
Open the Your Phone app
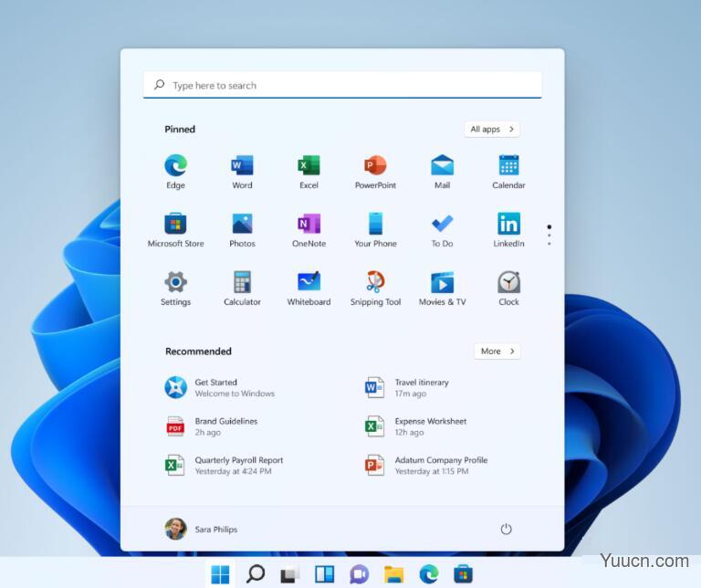pos(375,230)
